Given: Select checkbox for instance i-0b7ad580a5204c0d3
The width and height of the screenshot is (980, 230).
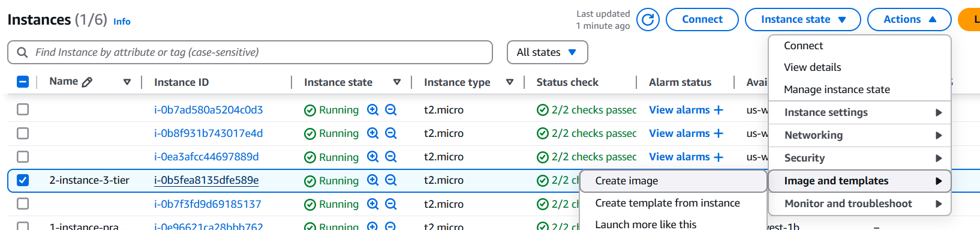Looking at the screenshot, I should (23, 109).
